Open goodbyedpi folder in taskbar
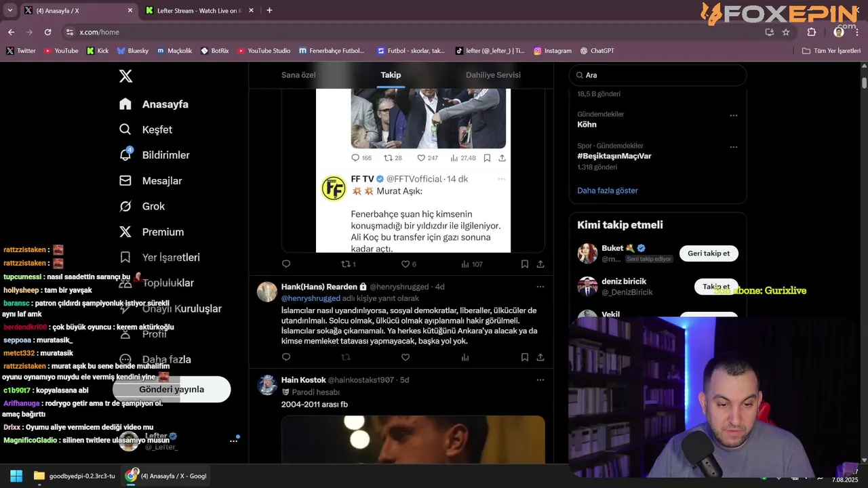 (75, 476)
